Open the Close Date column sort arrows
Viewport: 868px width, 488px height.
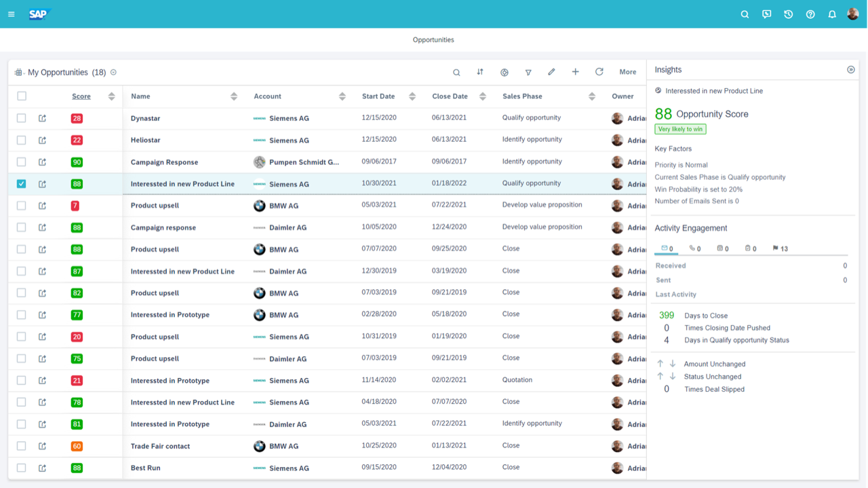[483, 96]
